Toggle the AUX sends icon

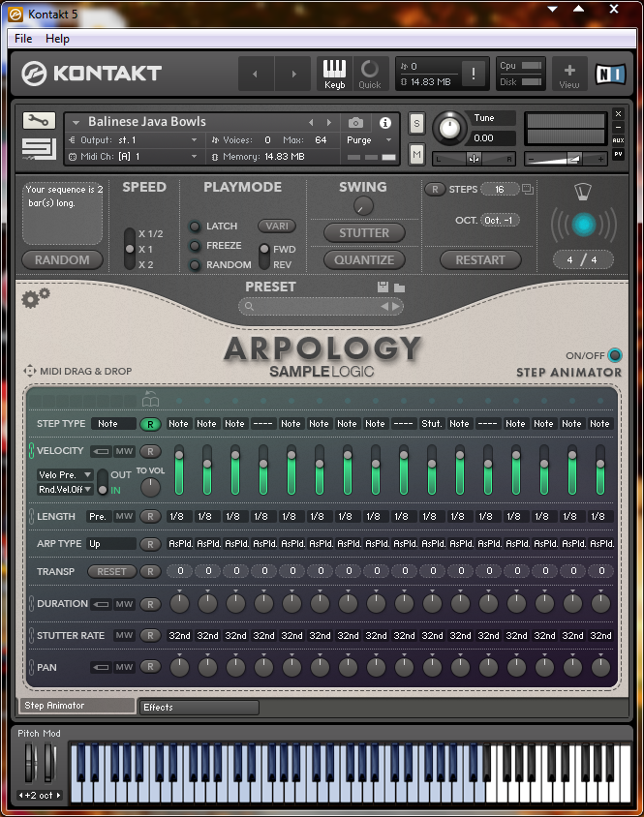[618, 140]
